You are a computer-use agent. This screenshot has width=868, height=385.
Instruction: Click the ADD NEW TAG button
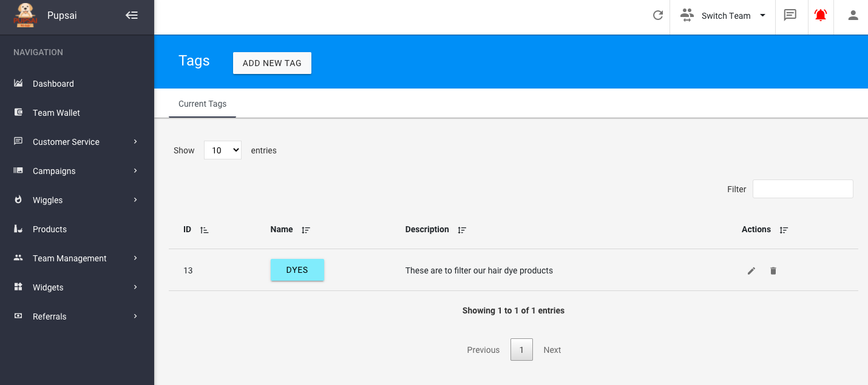click(x=272, y=63)
